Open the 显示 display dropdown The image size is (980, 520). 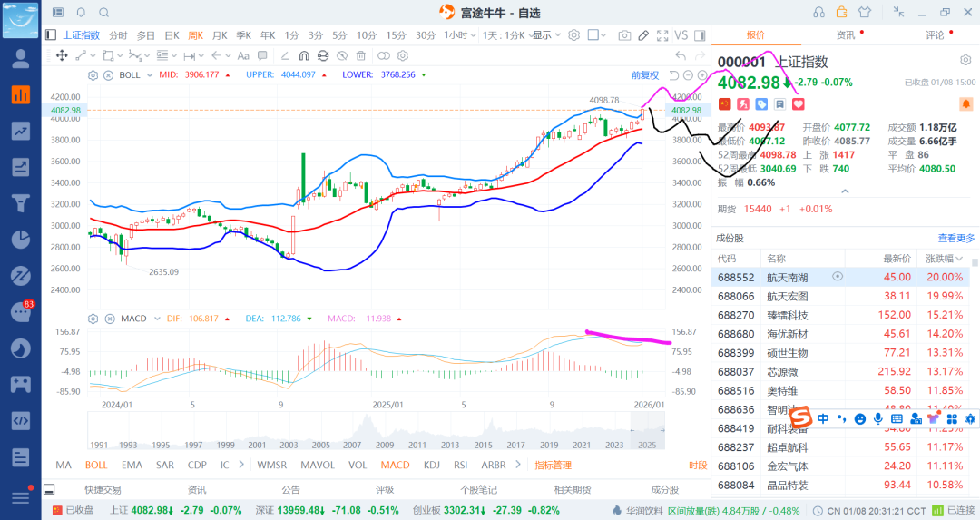(547, 35)
